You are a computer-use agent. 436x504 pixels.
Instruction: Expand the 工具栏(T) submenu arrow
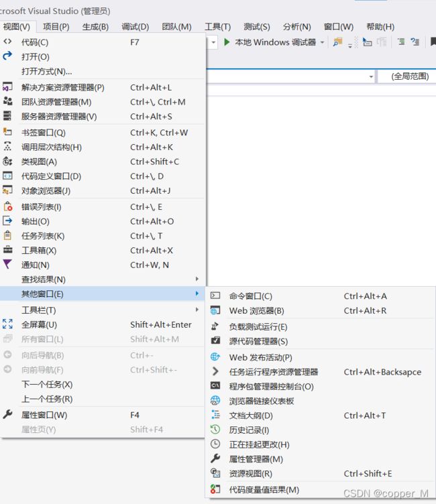pos(197,310)
